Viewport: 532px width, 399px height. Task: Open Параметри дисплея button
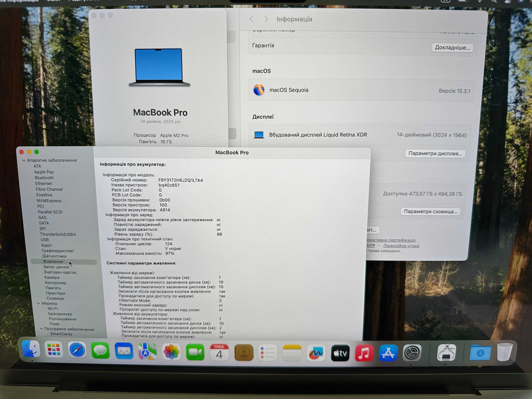click(x=435, y=153)
